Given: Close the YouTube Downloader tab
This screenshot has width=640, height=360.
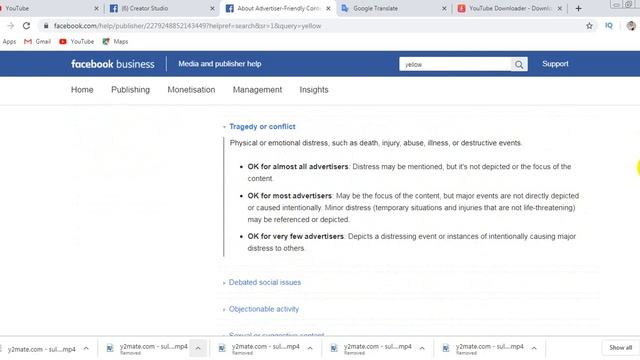Looking at the screenshot, I should point(560,8).
